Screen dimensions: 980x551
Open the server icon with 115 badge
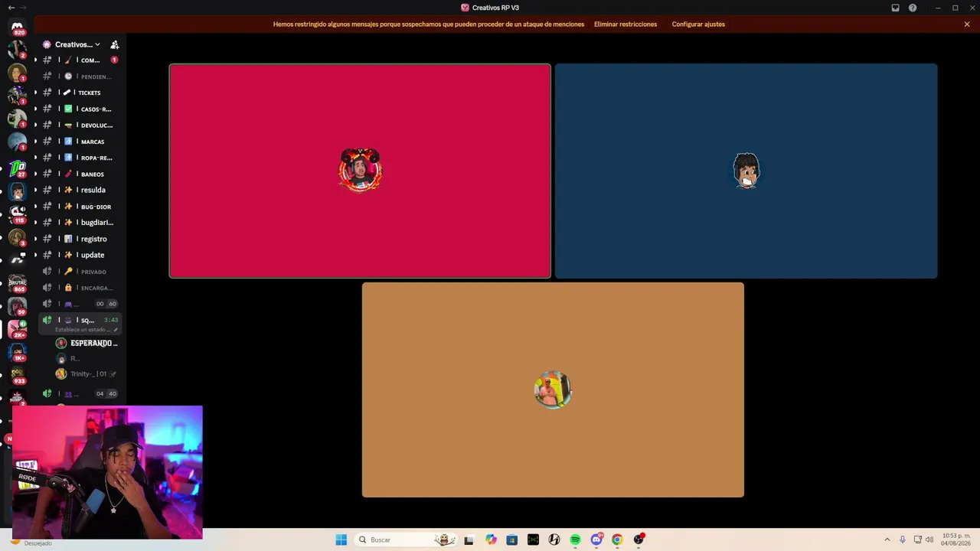[x=17, y=214]
